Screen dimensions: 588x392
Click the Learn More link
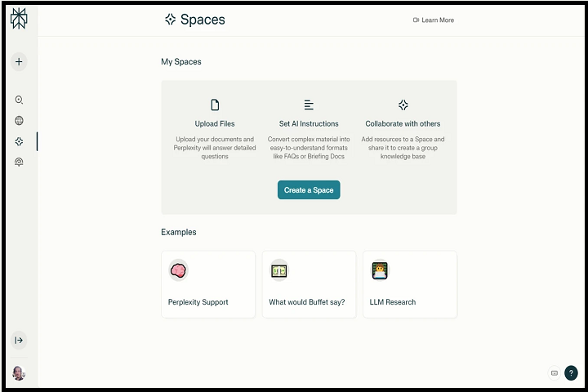[434, 20]
